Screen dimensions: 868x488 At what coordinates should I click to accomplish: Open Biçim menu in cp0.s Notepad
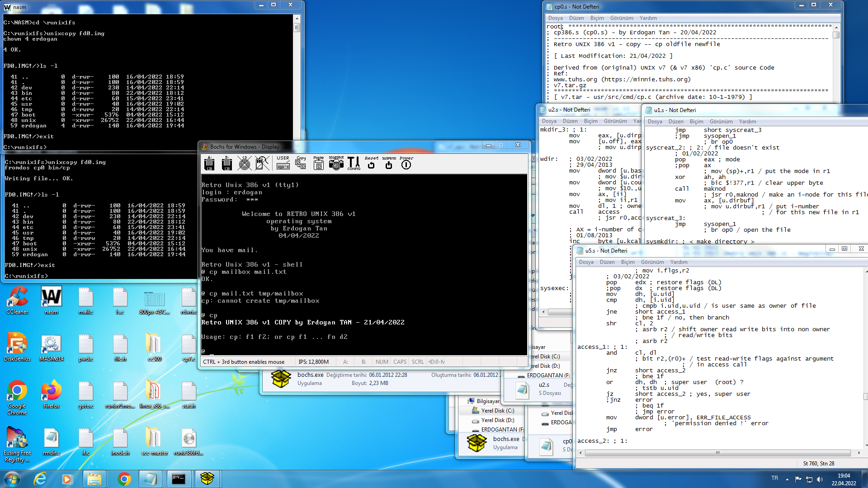[597, 18]
